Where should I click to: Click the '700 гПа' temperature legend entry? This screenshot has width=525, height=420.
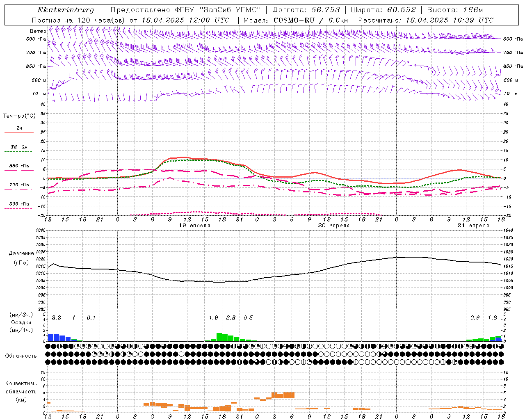tap(19, 185)
